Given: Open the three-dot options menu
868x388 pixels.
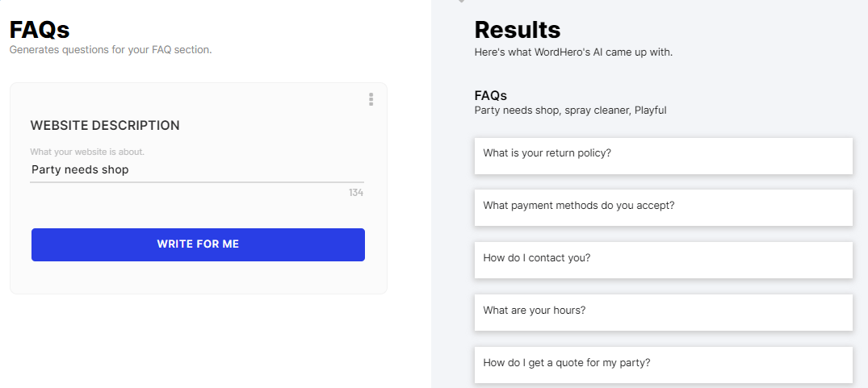Looking at the screenshot, I should [x=371, y=99].
